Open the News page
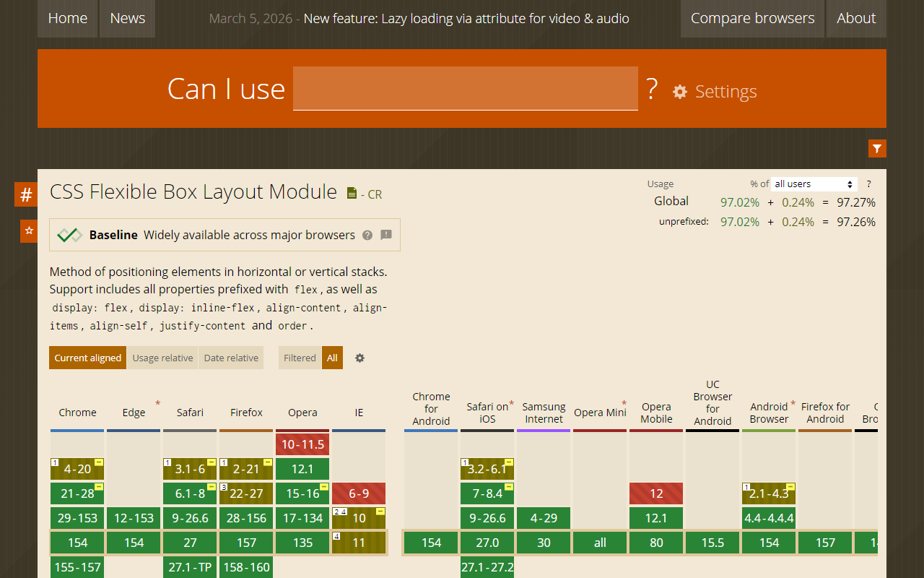The height and width of the screenshot is (578, 924). (128, 19)
